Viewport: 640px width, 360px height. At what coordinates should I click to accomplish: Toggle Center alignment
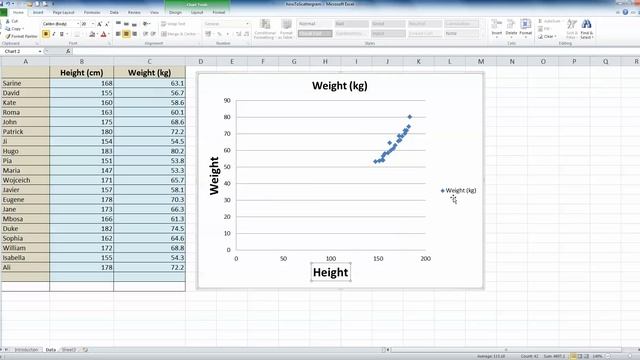pyautogui.click(x=126, y=34)
